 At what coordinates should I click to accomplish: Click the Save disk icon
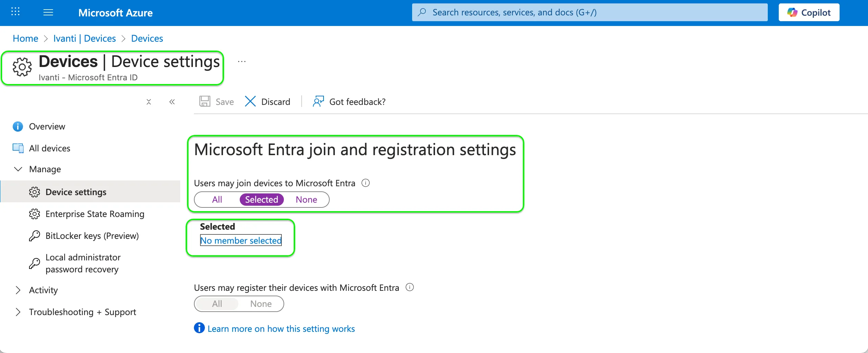205,101
